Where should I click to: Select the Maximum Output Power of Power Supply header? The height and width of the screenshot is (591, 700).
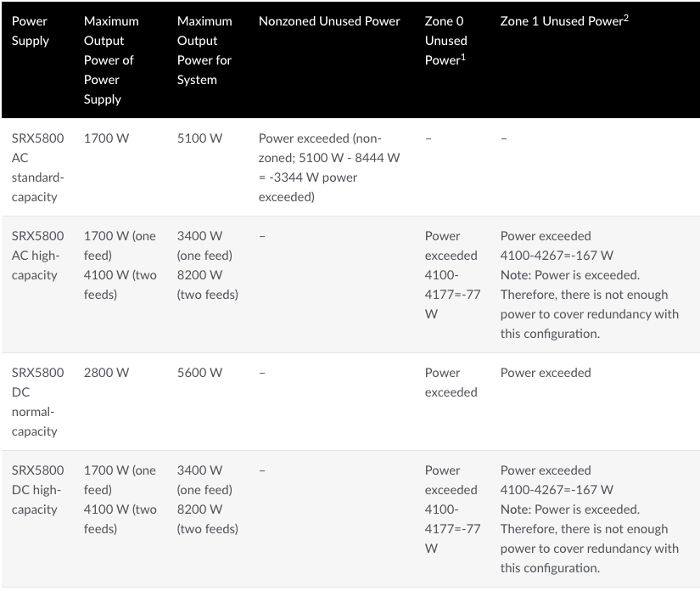[111, 59]
